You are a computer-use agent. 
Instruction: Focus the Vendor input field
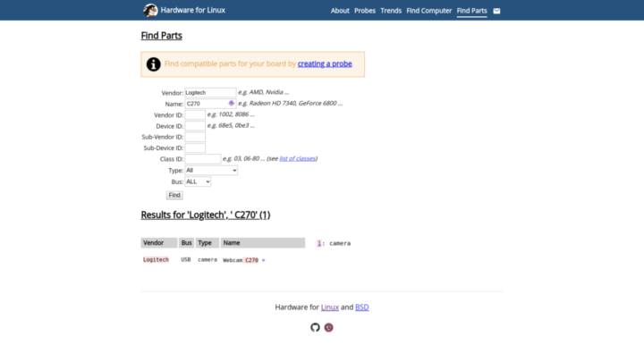tap(210, 92)
